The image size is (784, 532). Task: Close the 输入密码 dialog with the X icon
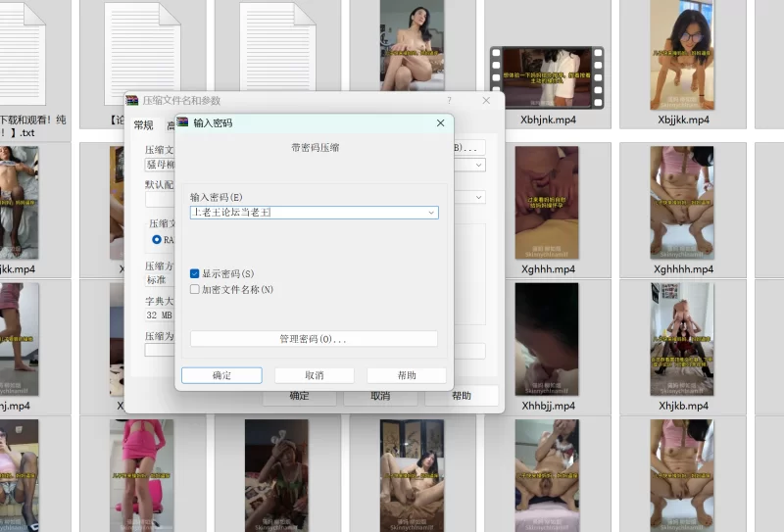coord(440,123)
